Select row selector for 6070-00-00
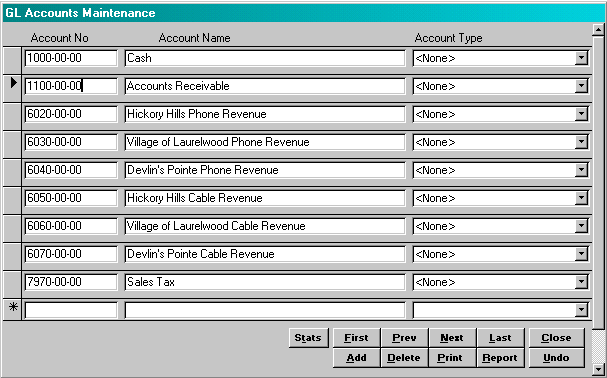607x378 pixels. coord(12,256)
